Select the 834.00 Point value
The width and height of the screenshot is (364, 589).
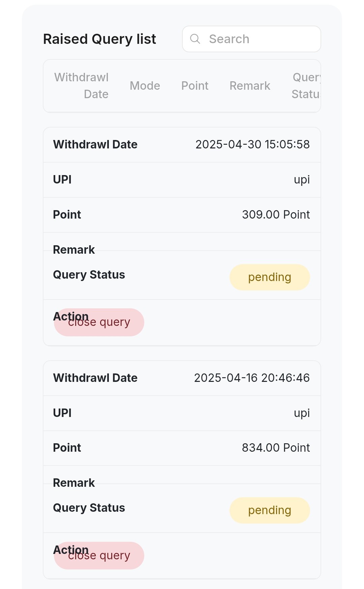(276, 448)
